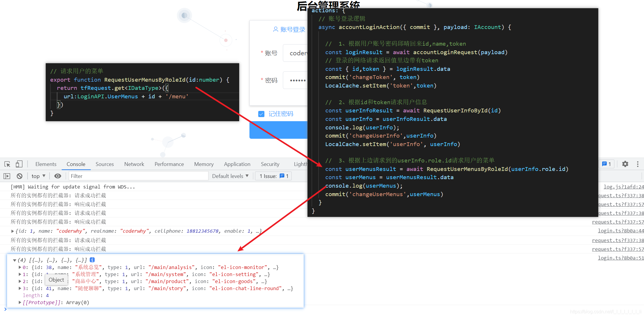Open the top context dropdown
This screenshot has height=317, width=644.
pyautogui.click(x=38, y=176)
